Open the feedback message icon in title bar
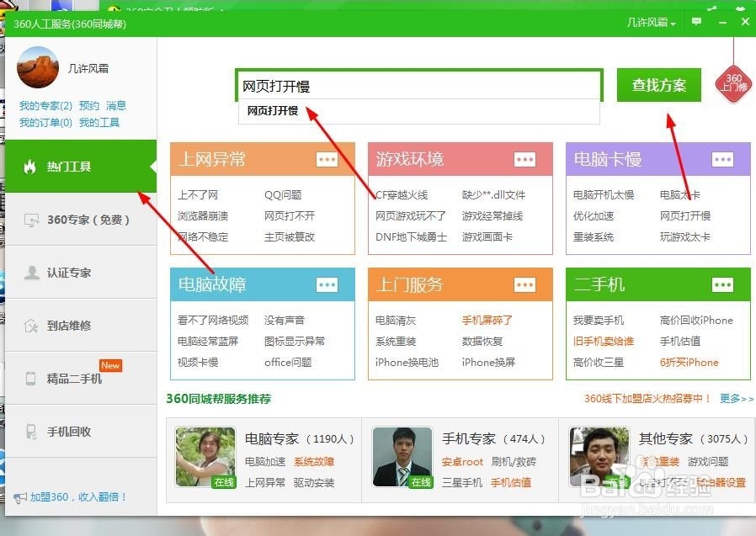The width and height of the screenshot is (756, 536). (696, 22)
